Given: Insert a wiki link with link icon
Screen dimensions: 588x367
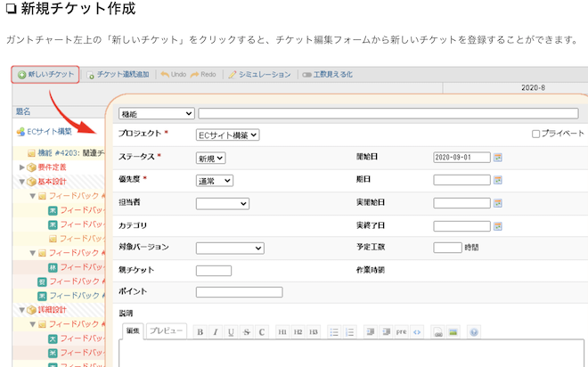Looking at the screenshot, I should pyautogui.click(x=437, y=332).
